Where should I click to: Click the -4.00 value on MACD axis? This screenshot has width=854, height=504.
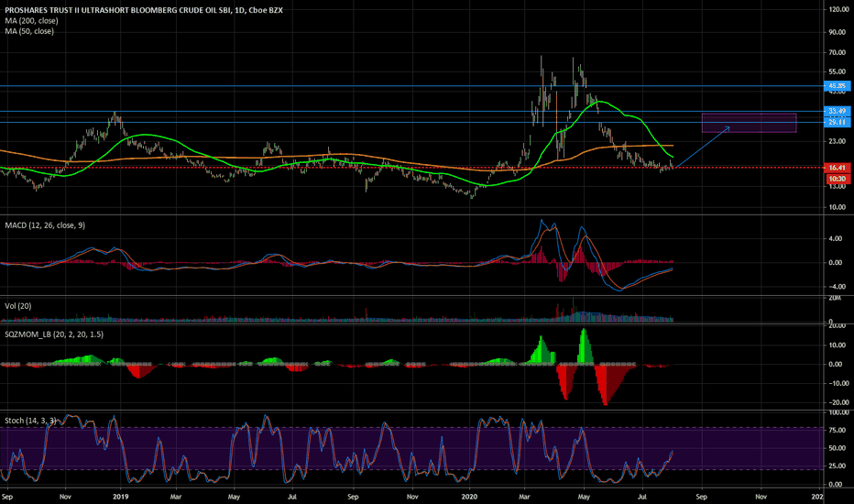[x=836, y=287]
